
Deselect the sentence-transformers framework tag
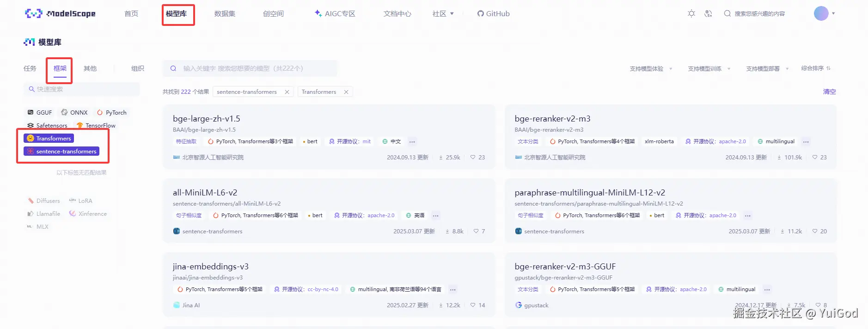(x=61, y=151)
